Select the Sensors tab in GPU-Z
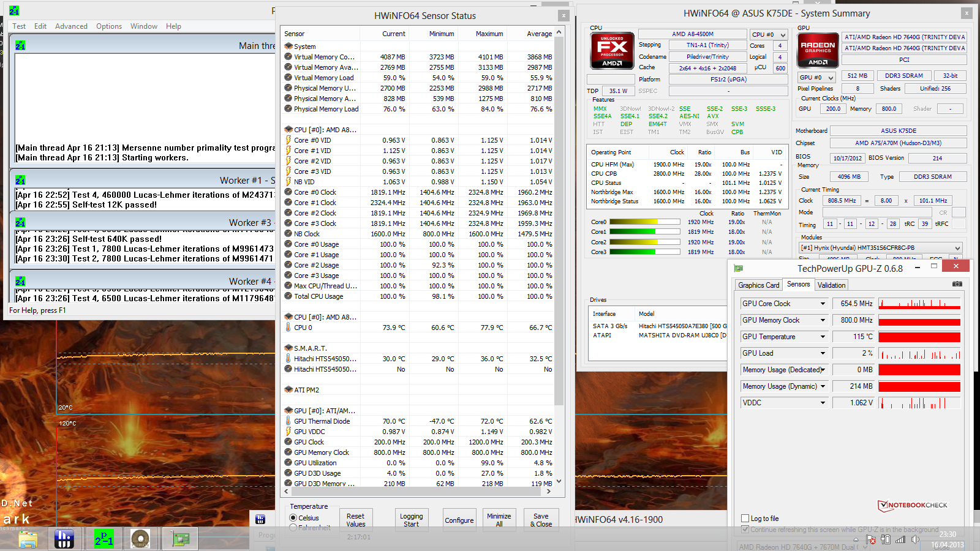980x551 pixels. pyautogui.click(x=798, y=284)
